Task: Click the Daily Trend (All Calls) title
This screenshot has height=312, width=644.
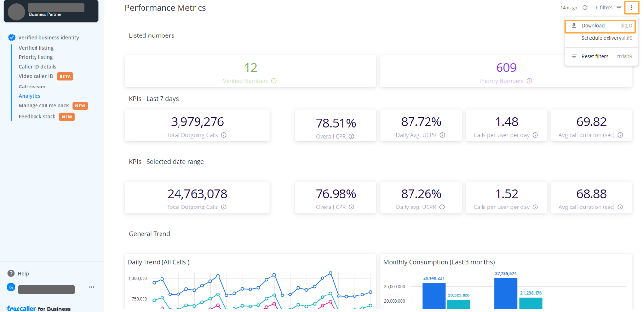Action: tap(159, 262)
